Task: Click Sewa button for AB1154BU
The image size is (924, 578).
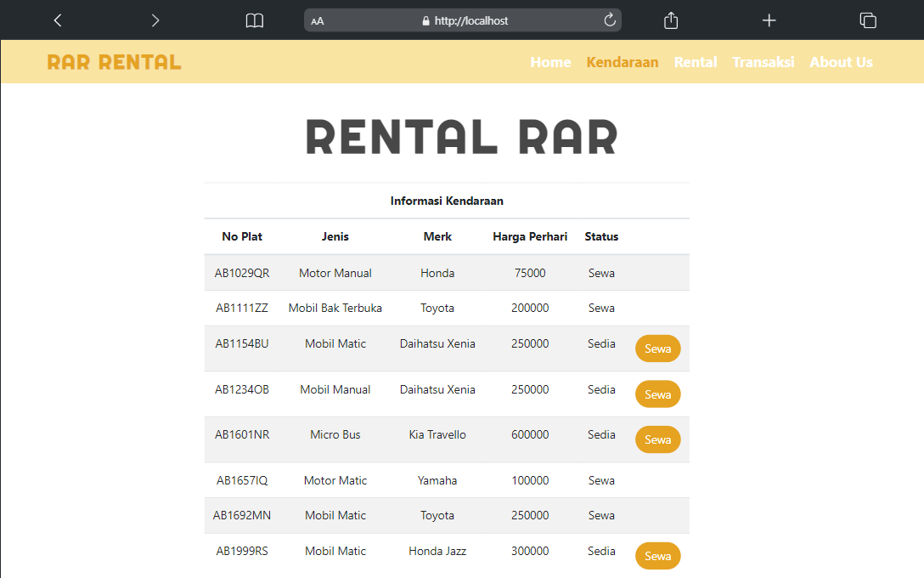Action: (657, 348)
